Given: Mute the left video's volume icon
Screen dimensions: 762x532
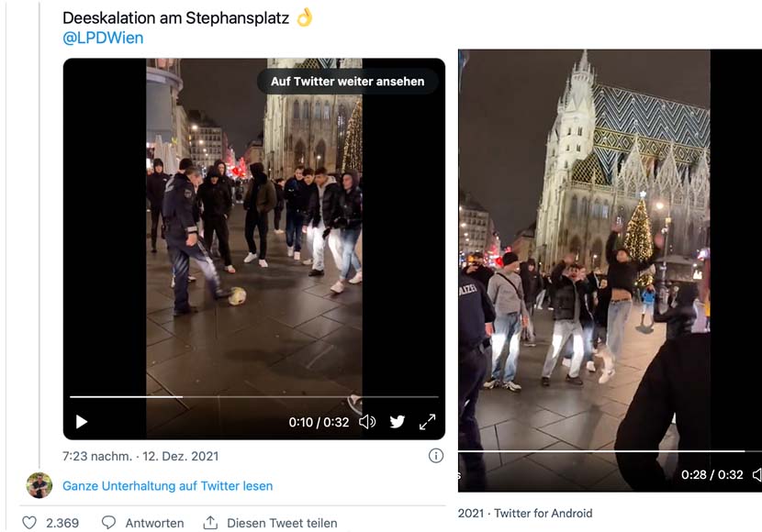Looking at the screenshot, I should coord(367,422).
